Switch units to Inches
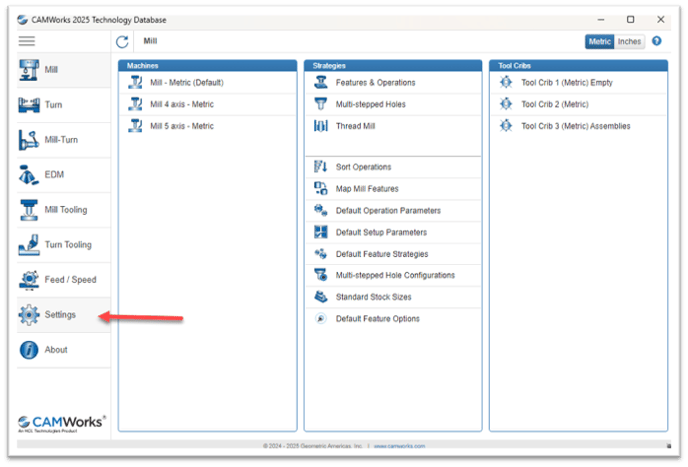Screen dimensions: 688x467 [629, 42]
